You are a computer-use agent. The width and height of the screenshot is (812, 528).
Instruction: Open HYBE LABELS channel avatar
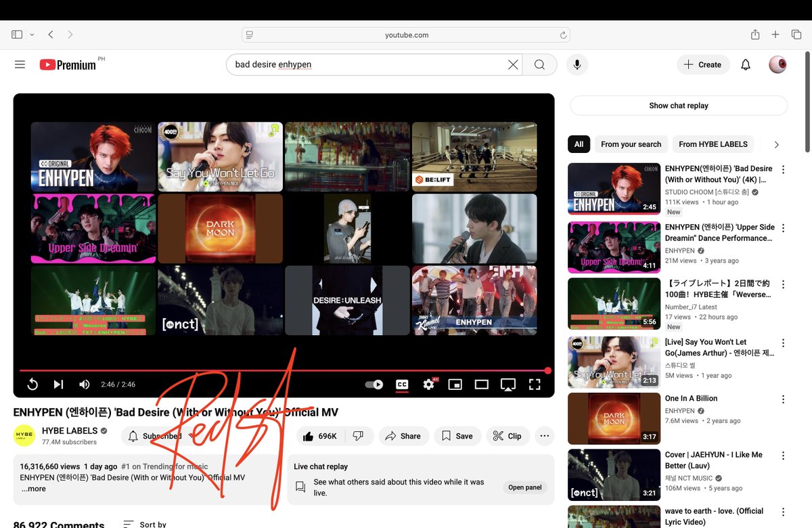24,436
